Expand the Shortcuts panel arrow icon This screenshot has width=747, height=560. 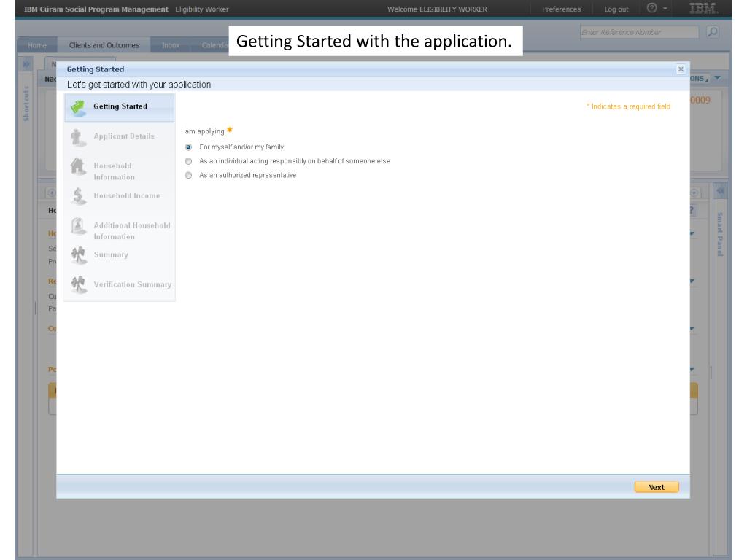[x=26, y=63]
